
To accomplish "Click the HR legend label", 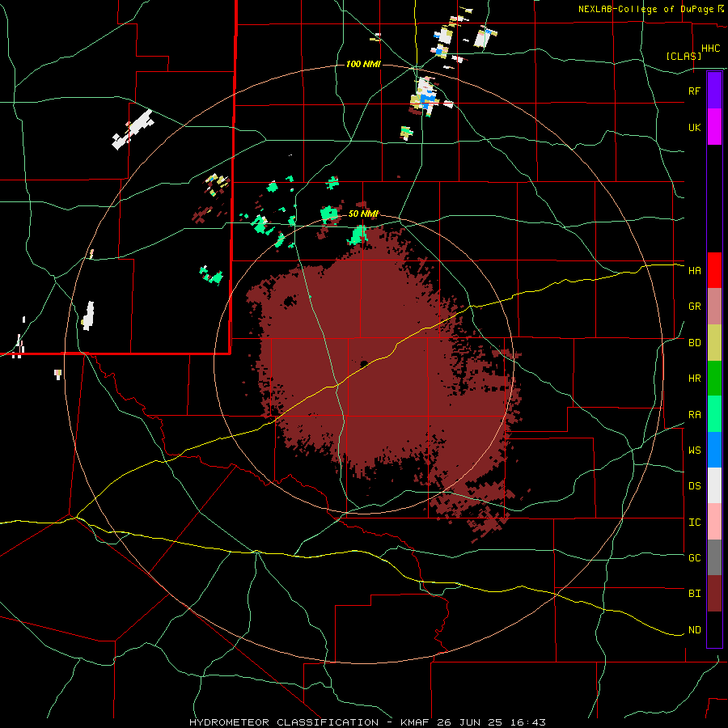I will click(694, 379).
